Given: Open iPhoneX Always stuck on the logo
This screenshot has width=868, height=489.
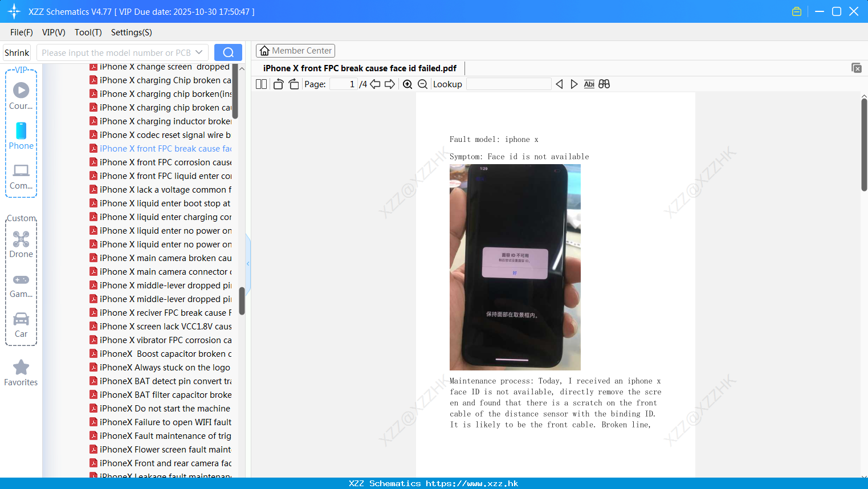Looking at the screenshot, I should 160,368.
